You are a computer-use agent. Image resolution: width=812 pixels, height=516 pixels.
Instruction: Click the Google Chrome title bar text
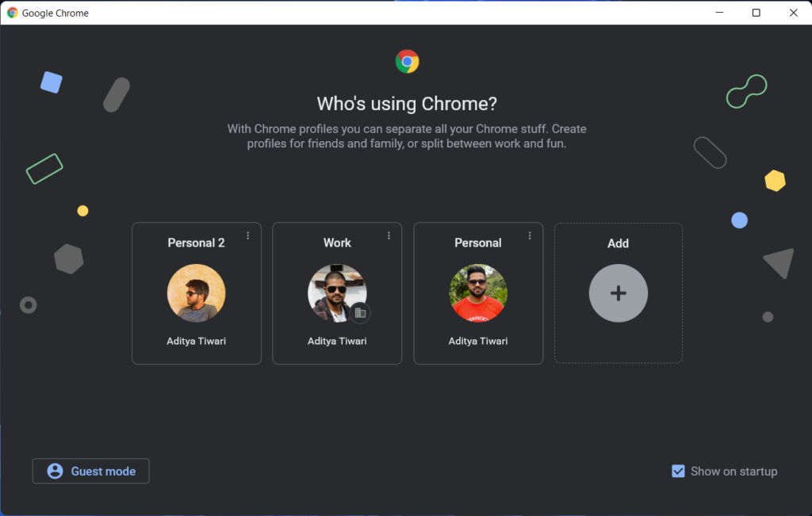pos(55,13)
